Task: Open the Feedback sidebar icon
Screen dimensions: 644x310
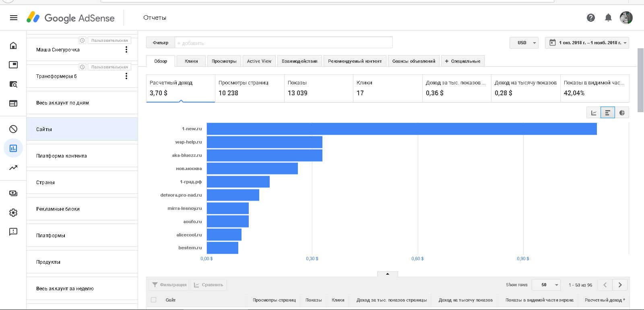Action: 13,232
